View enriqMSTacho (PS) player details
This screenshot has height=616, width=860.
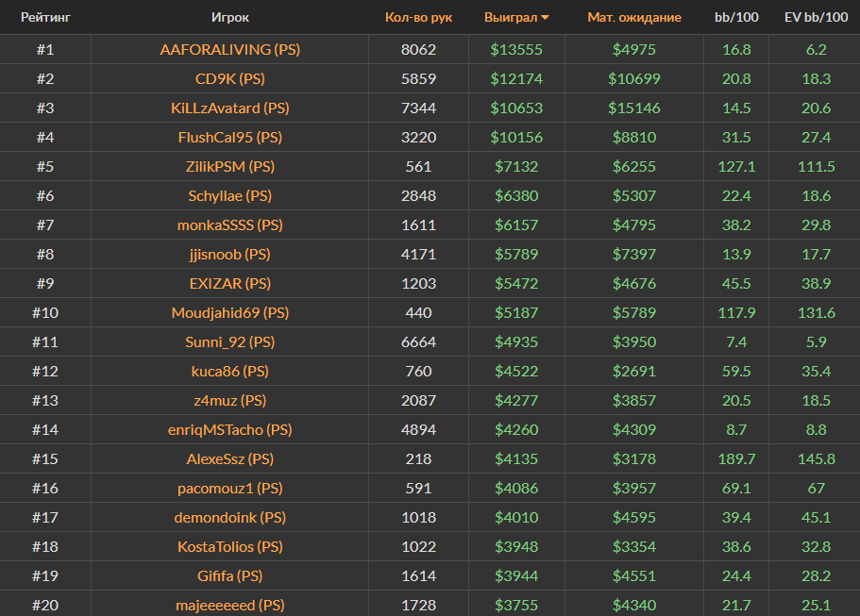click(x=230, y=429)
